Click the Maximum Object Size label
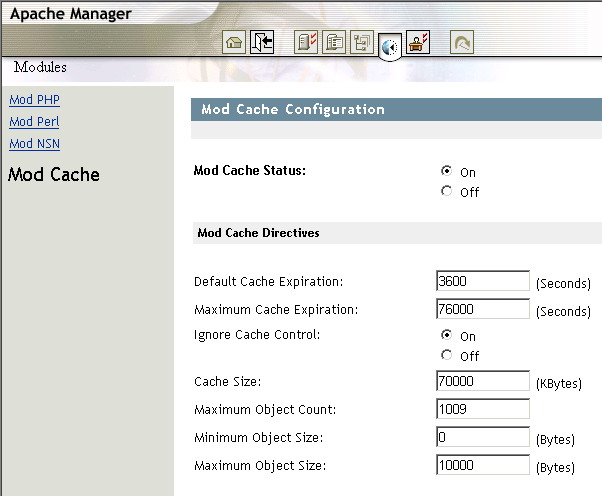Viewport: 602px width, 496px height. coord(260,466)
